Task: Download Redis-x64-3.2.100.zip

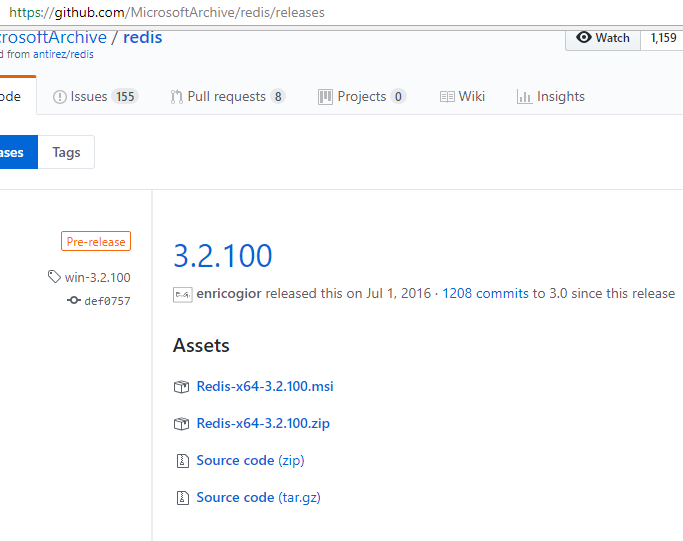Action: 263,423
